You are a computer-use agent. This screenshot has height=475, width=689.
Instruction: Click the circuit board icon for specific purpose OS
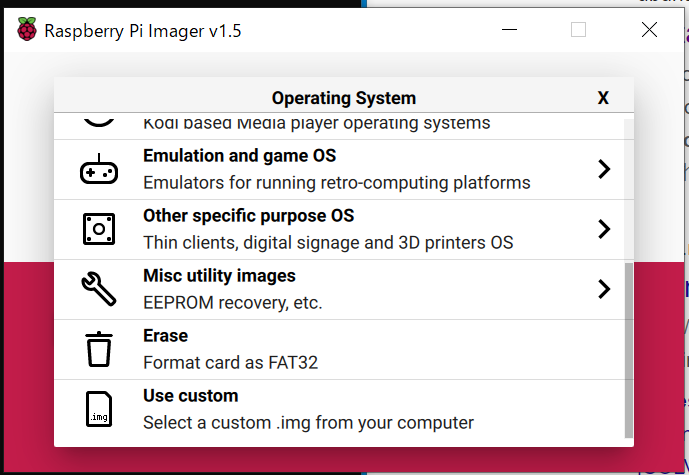99,229
